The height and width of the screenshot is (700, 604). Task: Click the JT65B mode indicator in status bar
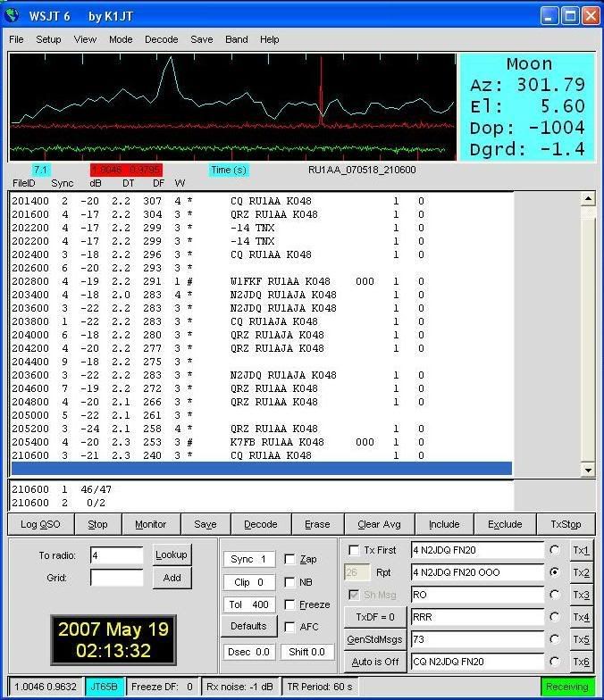pos(104,687)
